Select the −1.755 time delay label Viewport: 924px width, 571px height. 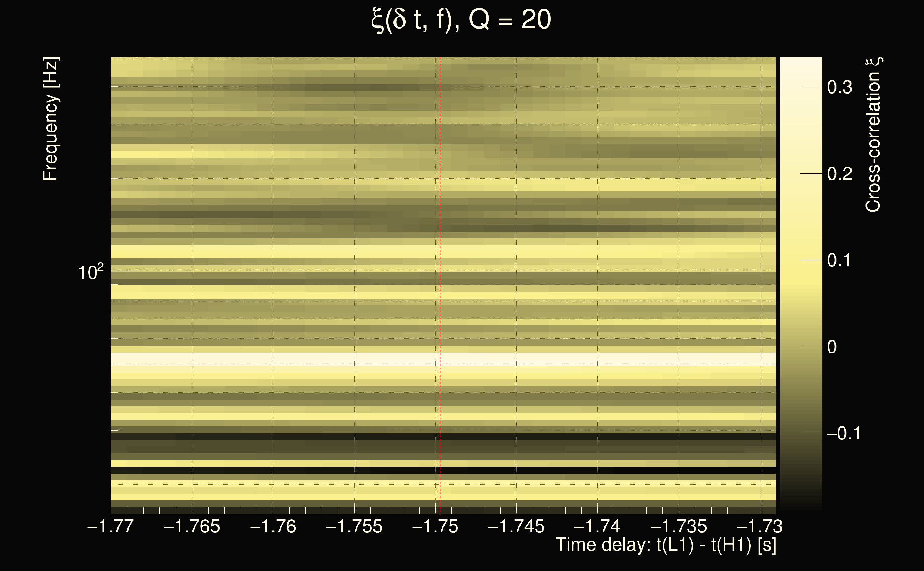coord(354,526)
